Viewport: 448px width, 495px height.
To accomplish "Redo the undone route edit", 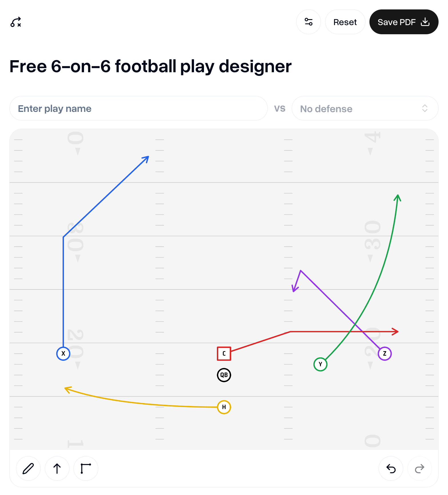I will coord(419,468).
